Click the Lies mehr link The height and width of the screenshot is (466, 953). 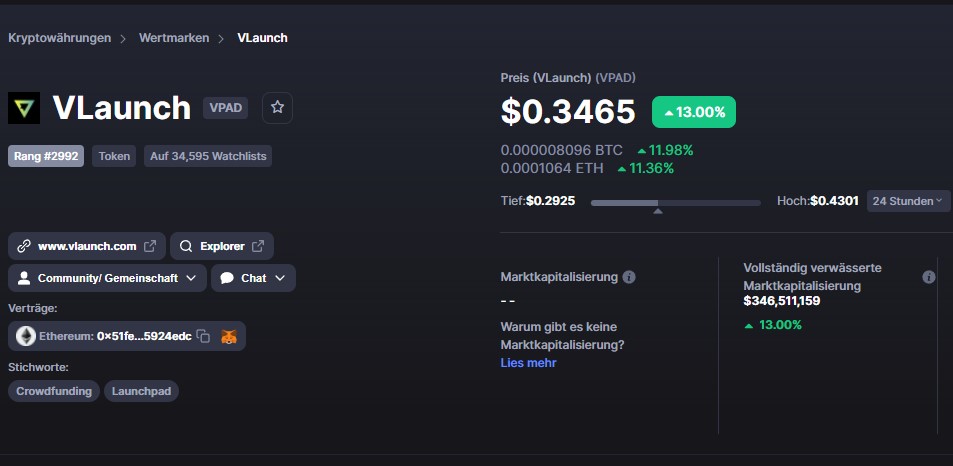[x=528, y=363]
